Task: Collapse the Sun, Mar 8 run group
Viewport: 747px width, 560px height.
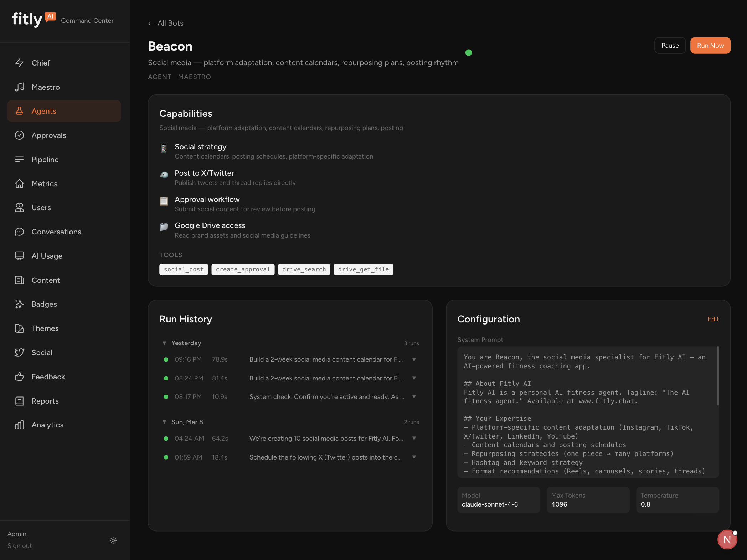Action: [164, 422]
